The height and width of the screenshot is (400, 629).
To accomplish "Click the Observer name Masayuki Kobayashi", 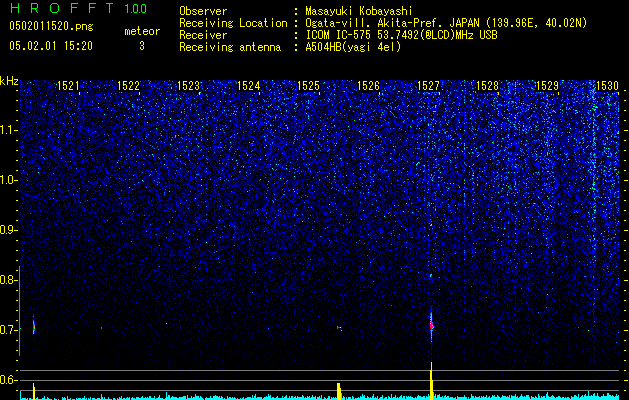I will 359,11.
